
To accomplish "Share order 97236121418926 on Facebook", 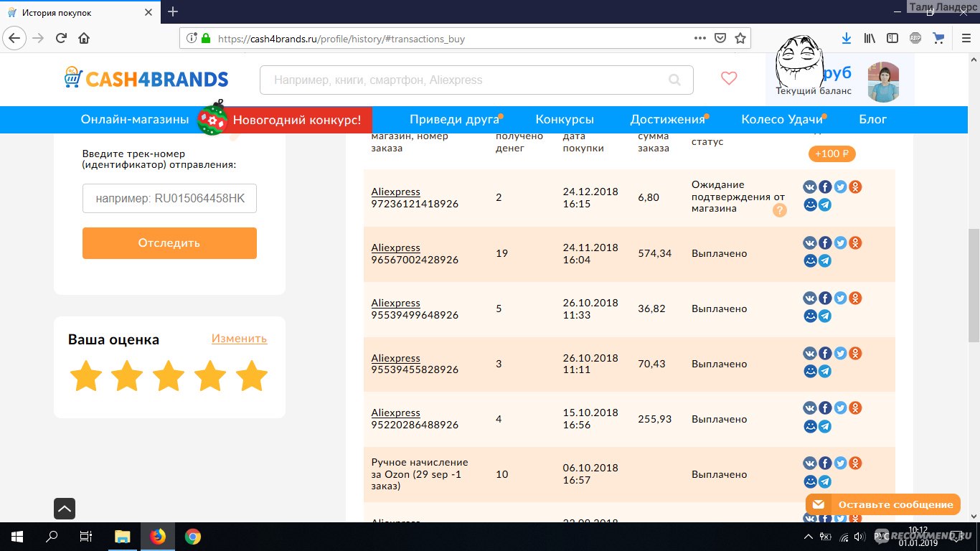I will coord(825,187).
